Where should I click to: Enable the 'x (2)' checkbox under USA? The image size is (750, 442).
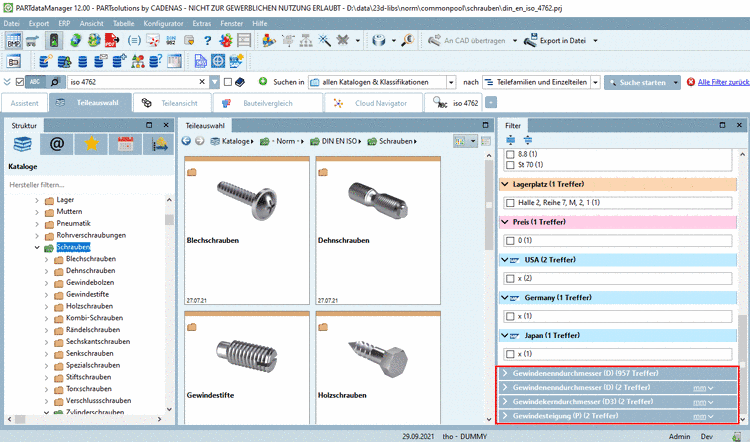[x=510, y=278]
